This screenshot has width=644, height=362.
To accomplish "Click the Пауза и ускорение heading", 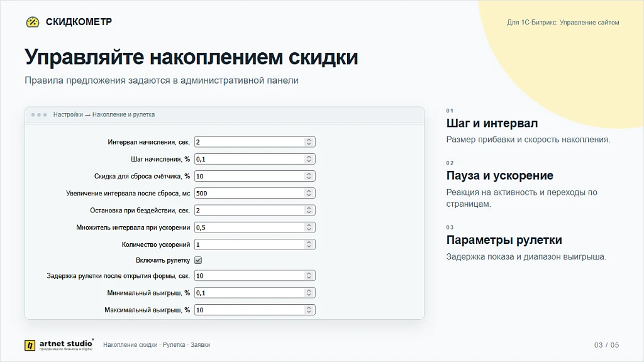I will [500, 176].
